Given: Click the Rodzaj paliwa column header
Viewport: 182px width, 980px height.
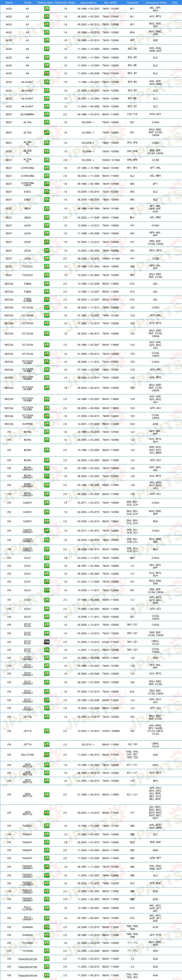Looking at the screenshot, I should click(x=45, y=2).
